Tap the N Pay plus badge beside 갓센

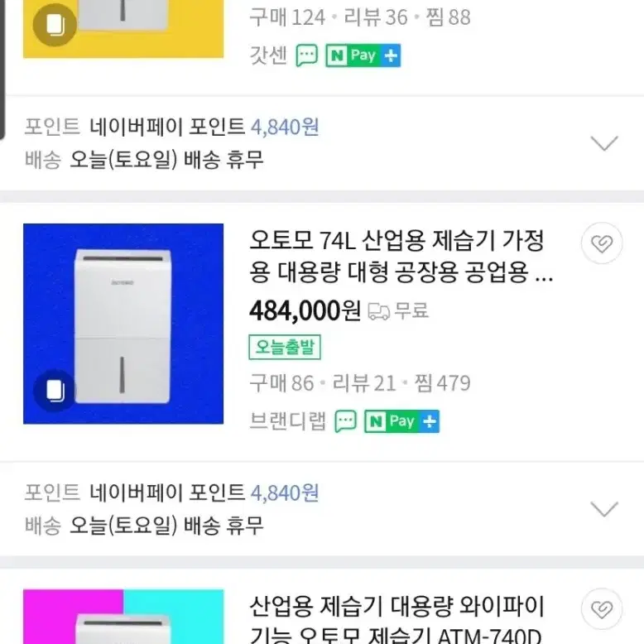363,55
